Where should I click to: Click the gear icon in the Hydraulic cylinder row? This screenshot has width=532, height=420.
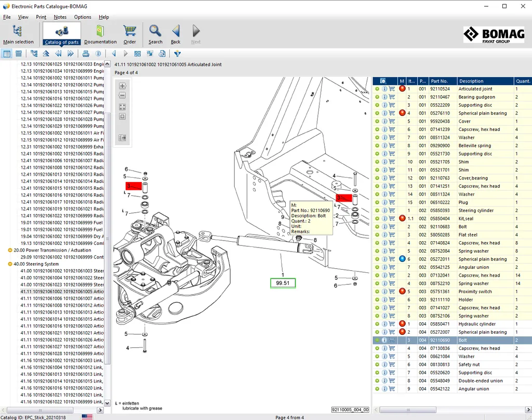coord(377,324)
